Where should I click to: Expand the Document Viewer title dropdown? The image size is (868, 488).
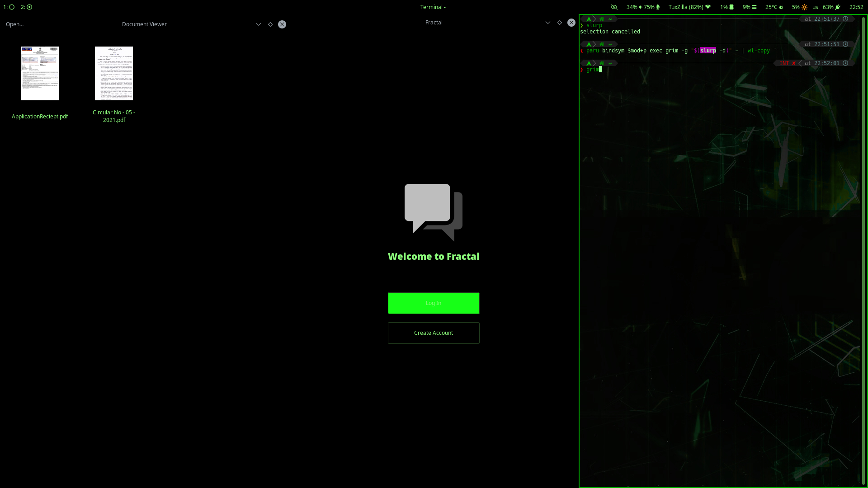(259, 24)
